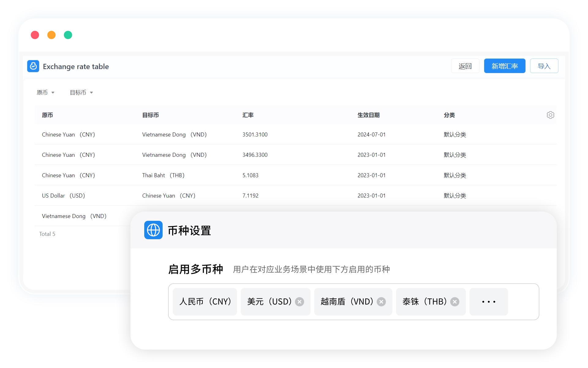Viewport: 588px width, 368px height.
Task: Click inside the enabled currencies input box
Action: 523,302
